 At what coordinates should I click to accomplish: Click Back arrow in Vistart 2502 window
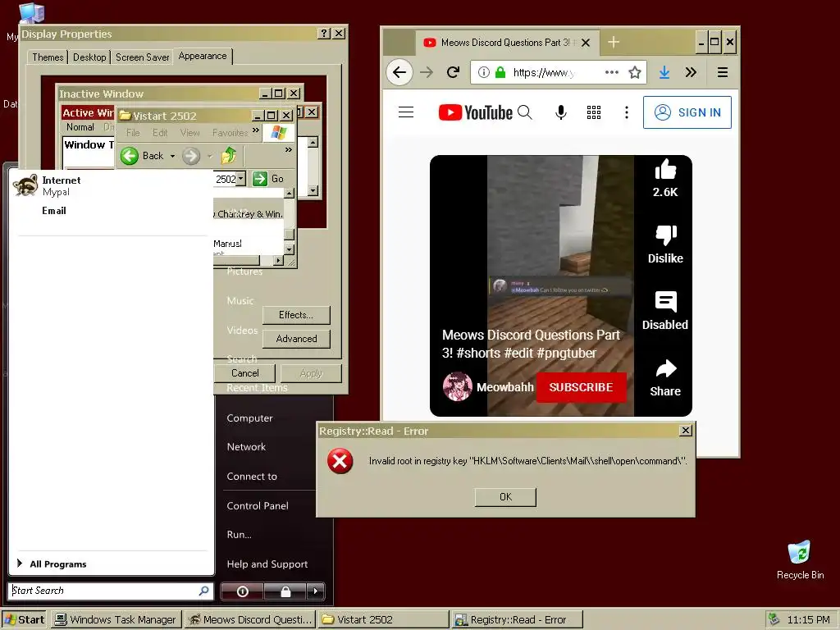(129, 156)
